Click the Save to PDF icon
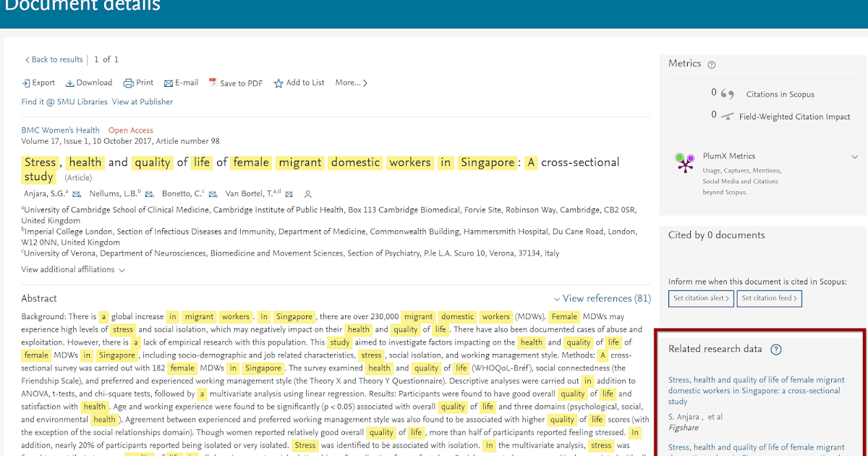 point(213,83)
